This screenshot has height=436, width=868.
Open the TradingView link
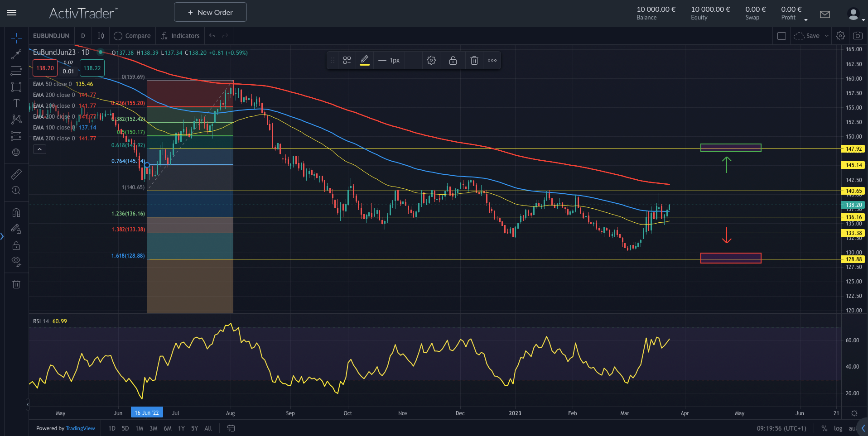coord(80,428)
